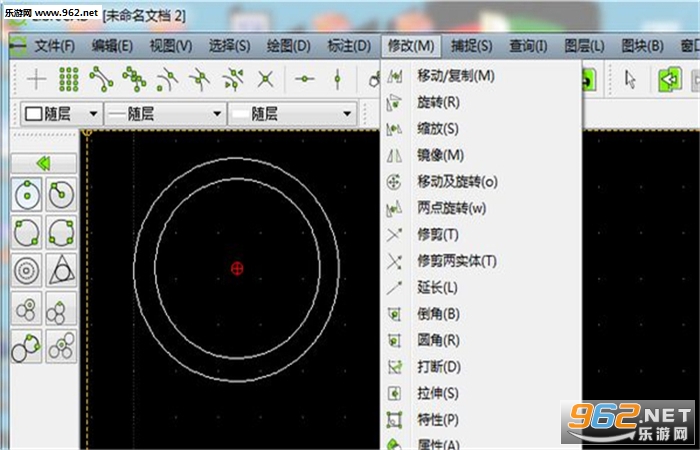Viewport: 700px width, 450px height.
Task: Open the 标注(D) menu
Action: click(349, 46)
